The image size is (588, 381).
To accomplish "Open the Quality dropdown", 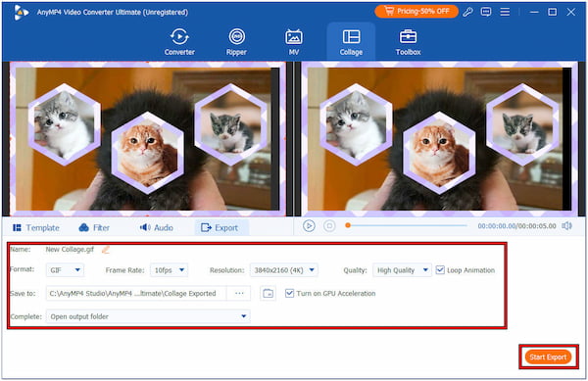I will point(402,270).
